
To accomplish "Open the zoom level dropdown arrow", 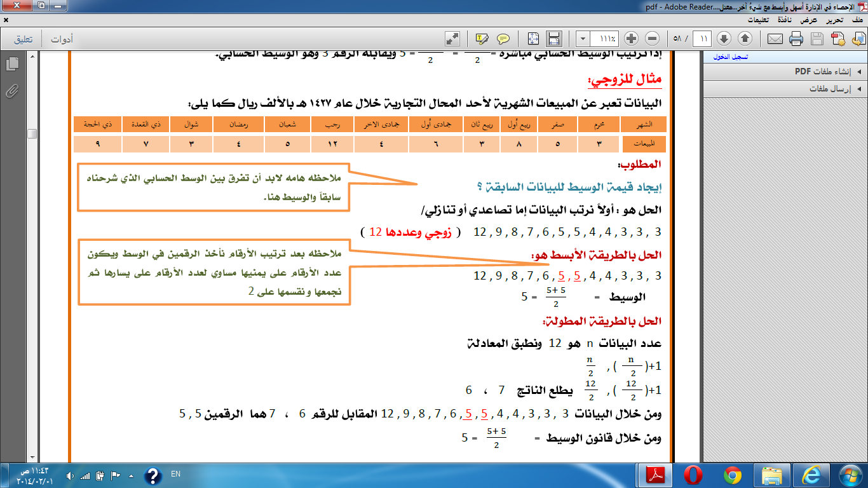I will pos(583,39).
